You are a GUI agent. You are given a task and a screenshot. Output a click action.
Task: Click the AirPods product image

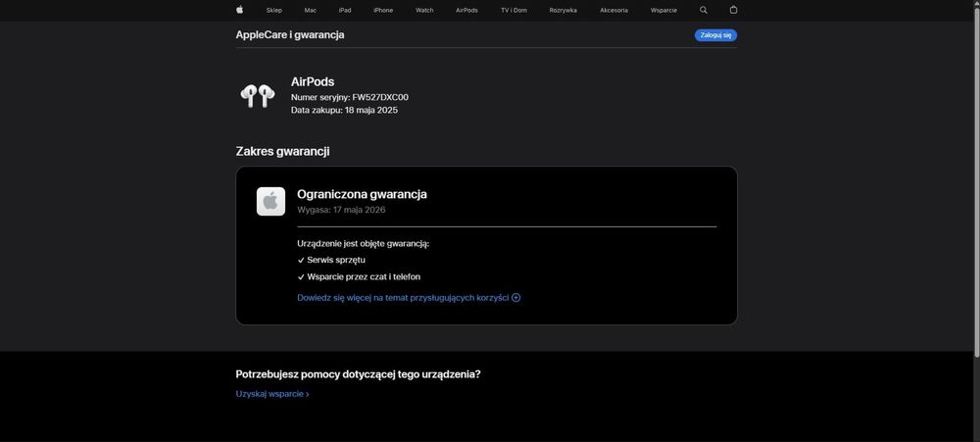[258, 96]
